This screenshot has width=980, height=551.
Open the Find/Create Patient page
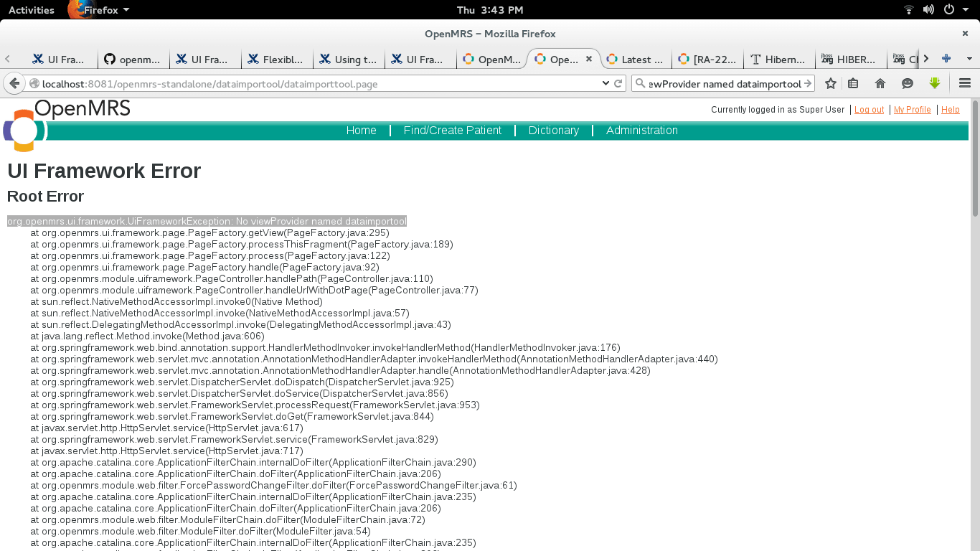[x=452, y=131]
